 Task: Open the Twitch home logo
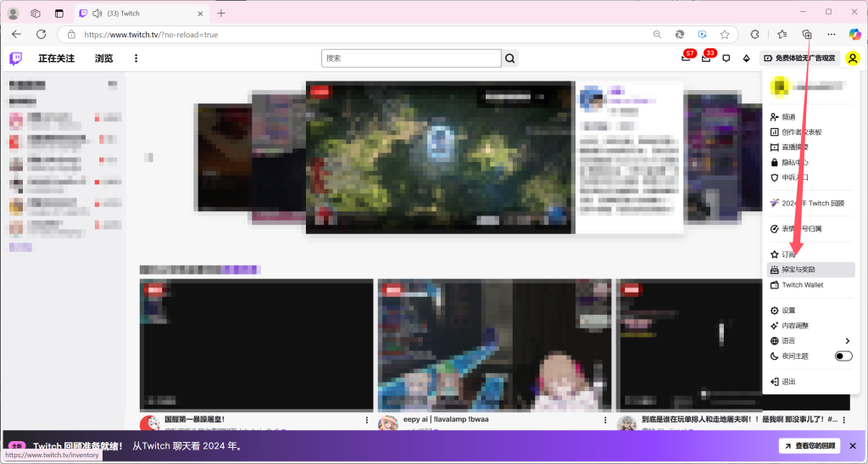point(16,59)
